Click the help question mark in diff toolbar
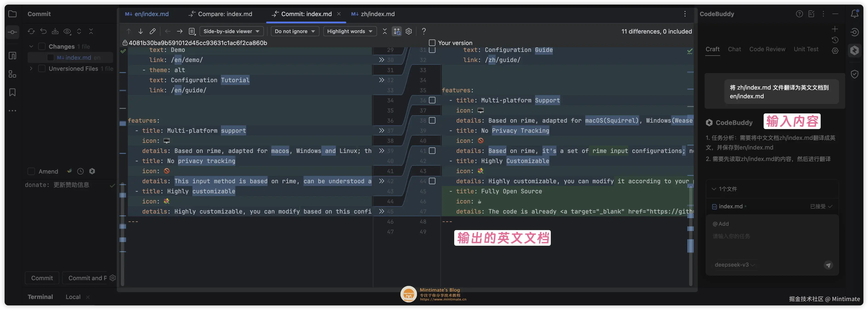Screen dimensions: 868x310 (424, 31)
